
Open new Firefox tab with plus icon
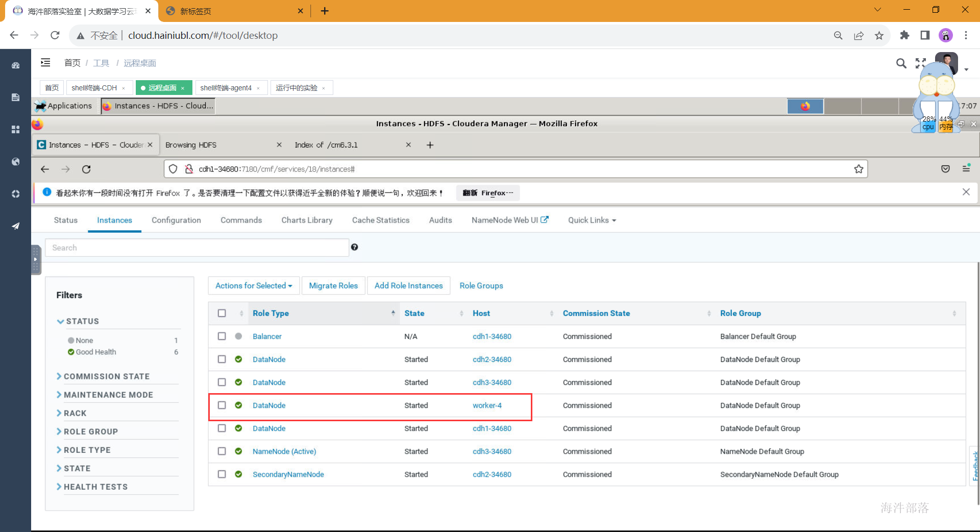(x=430, y=145)
